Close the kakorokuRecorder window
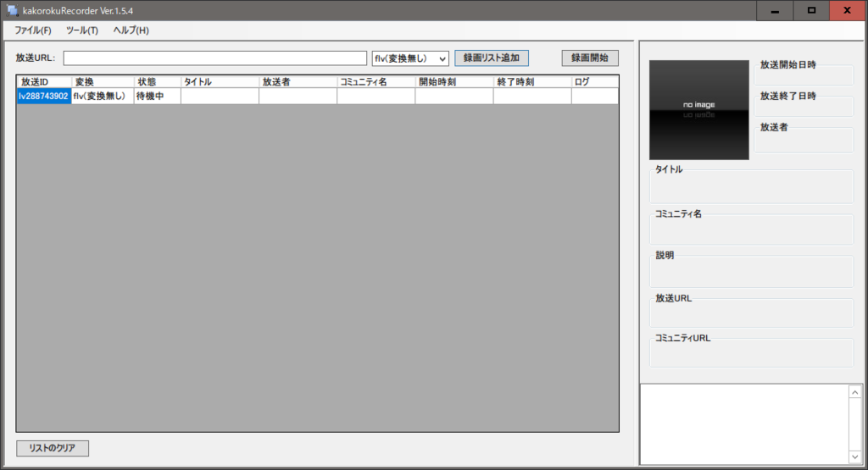868x470 pixels. (848, 10)
